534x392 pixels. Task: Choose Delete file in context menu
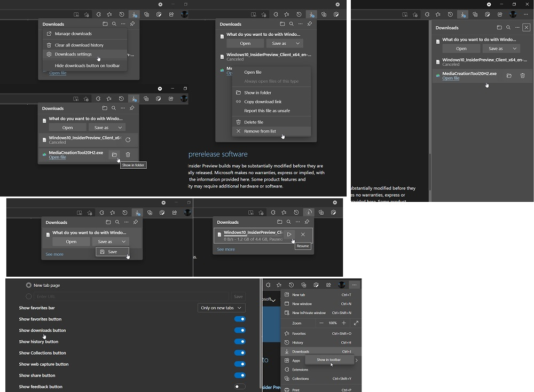pos(271,122)
